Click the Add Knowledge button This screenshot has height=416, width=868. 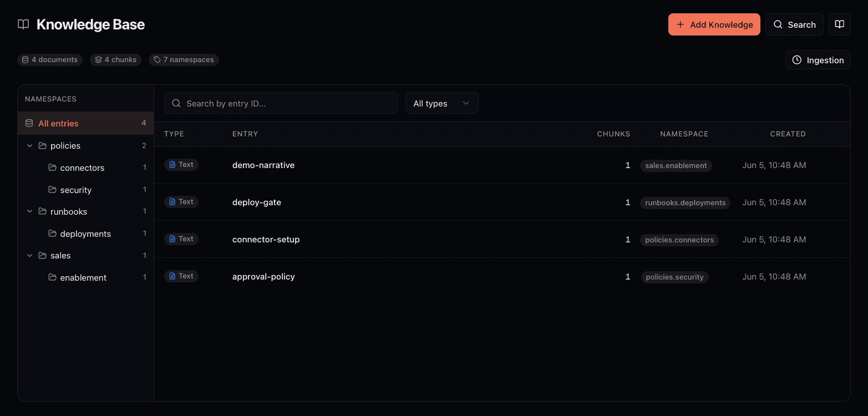(714, 24)
